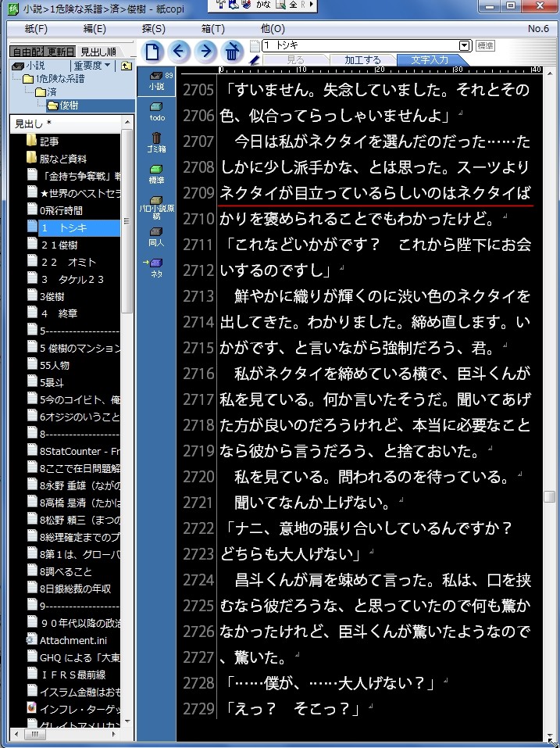
Task: Open the 同人 box
Action: [x=156, y=237]
